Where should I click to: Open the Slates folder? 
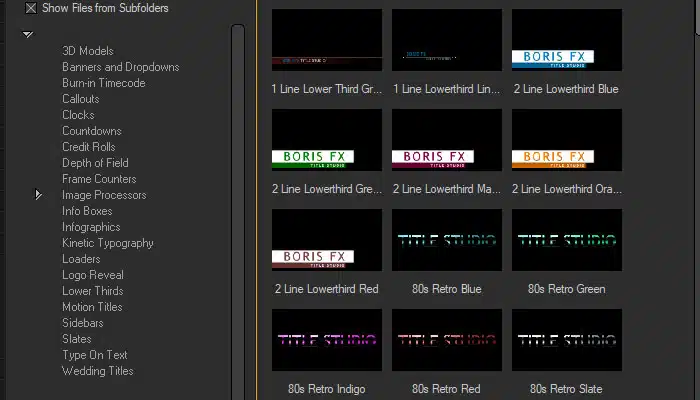coord(77,339)
